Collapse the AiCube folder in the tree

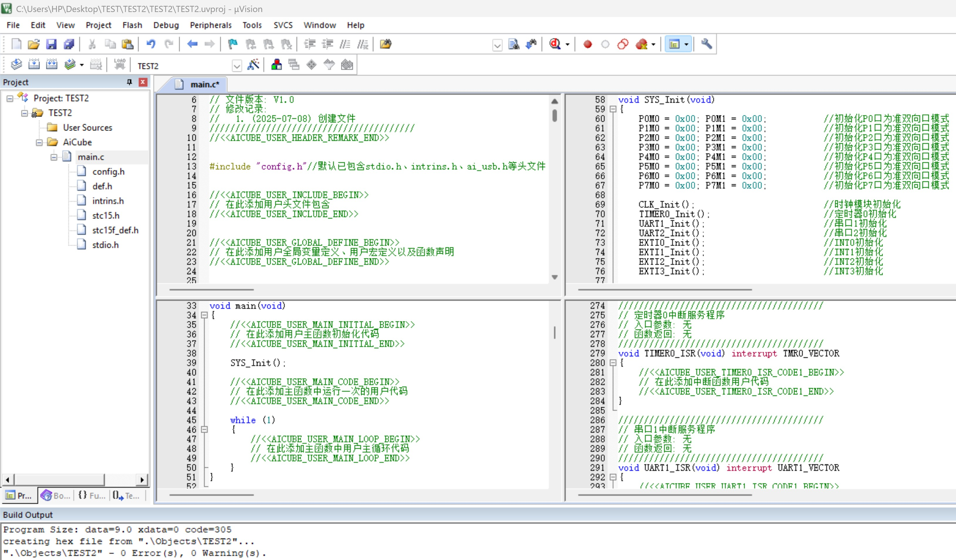[x=39, y=142]
